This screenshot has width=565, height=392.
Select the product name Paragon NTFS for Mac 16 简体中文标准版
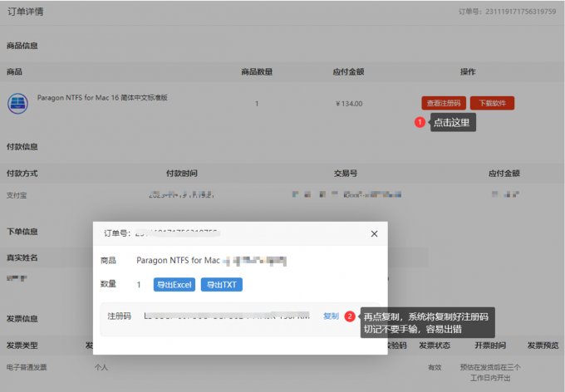tap(102, 98)
